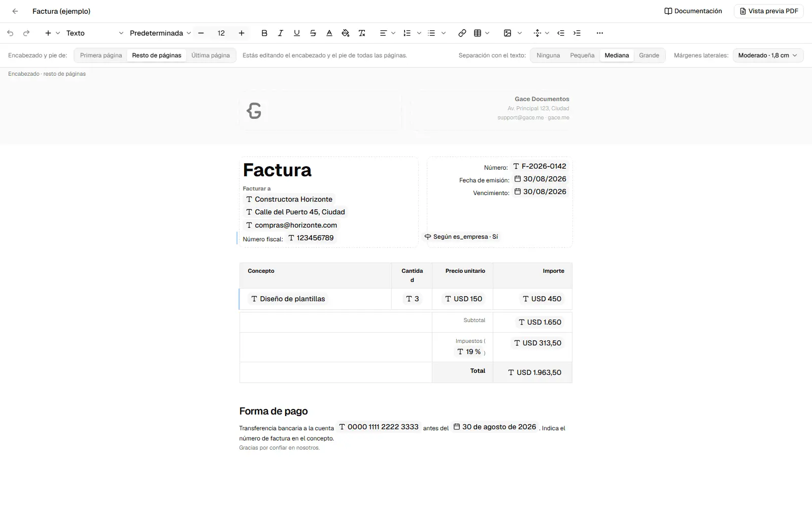This screenshot has width=812, height=508.
Task: Expand the bullet list dropdown
Action: tap(444, 33)
